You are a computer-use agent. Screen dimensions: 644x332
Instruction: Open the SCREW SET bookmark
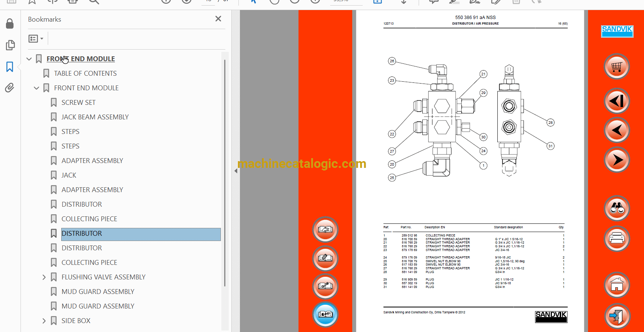tap(78, 103)
